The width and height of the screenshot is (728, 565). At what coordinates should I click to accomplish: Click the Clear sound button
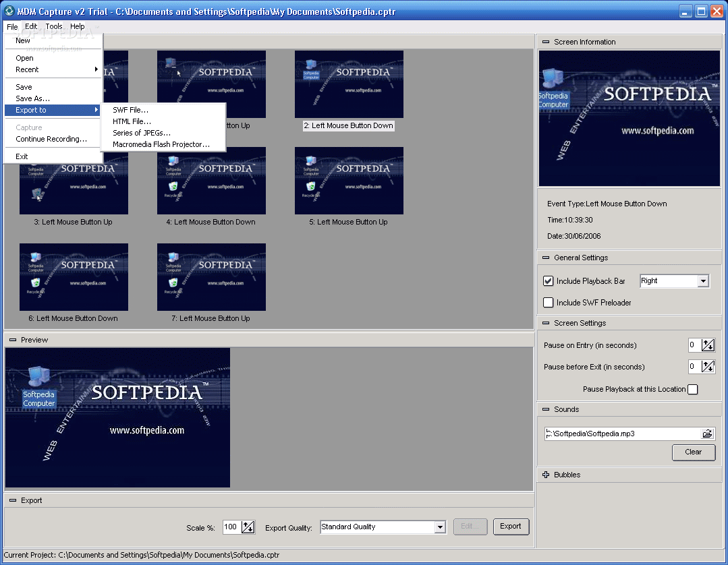click(693, 452)
